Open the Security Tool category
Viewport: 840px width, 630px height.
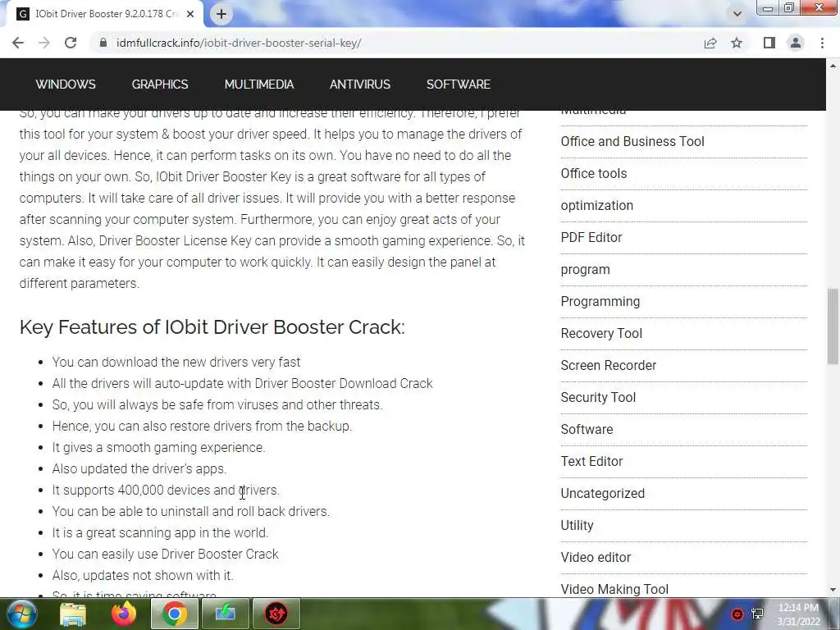click(x=598, y=398)
